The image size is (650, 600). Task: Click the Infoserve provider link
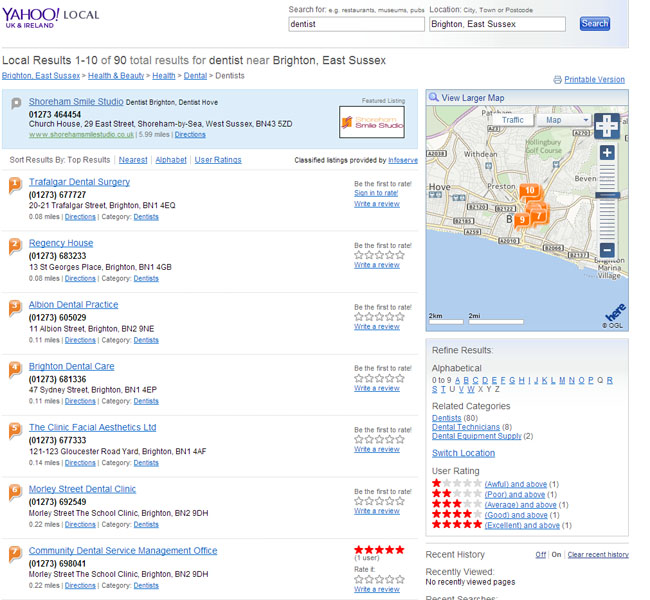[403, 160]
